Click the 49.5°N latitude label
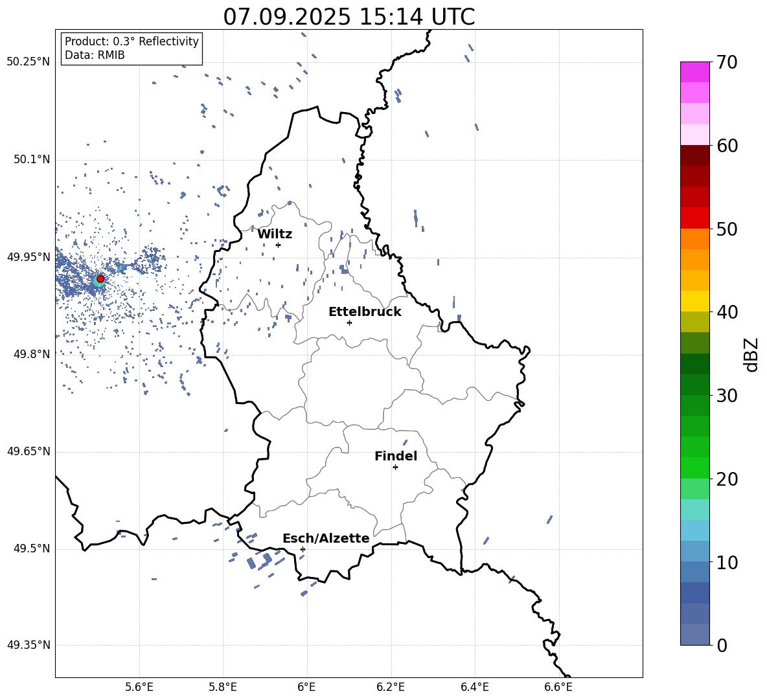 click(32, 548)
